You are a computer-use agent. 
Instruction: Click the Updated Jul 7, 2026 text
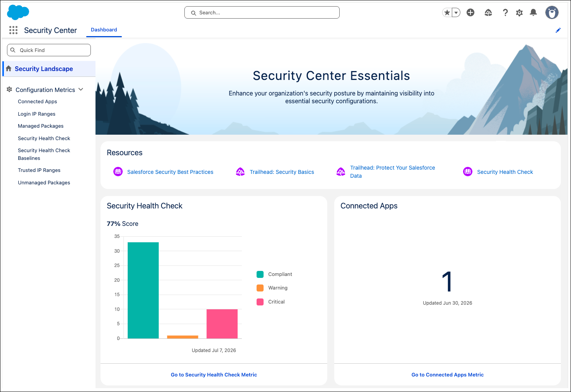(x=214, y=350)
